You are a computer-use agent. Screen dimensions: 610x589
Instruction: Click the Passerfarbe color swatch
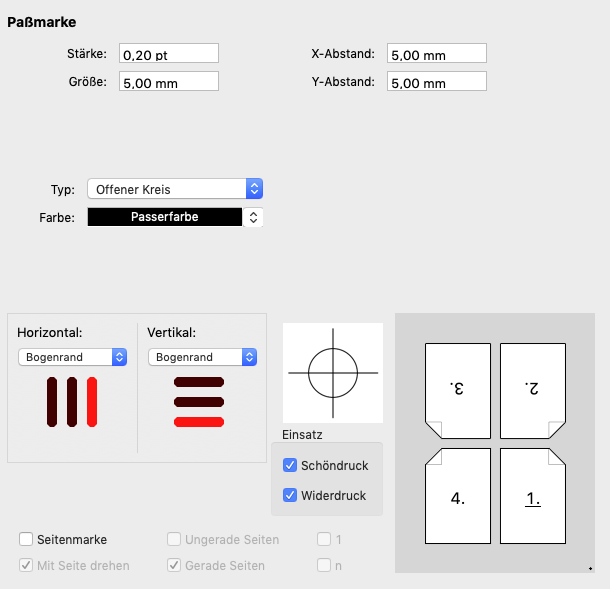tap(165, 217)
